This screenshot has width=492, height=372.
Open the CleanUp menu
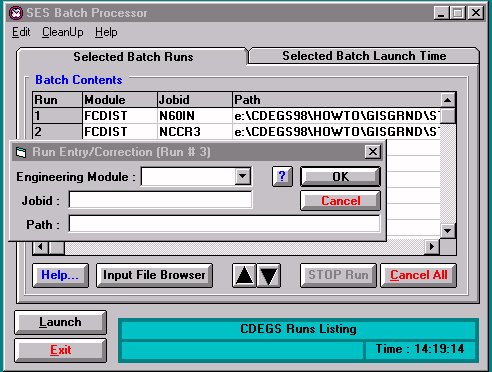(63, 32)
